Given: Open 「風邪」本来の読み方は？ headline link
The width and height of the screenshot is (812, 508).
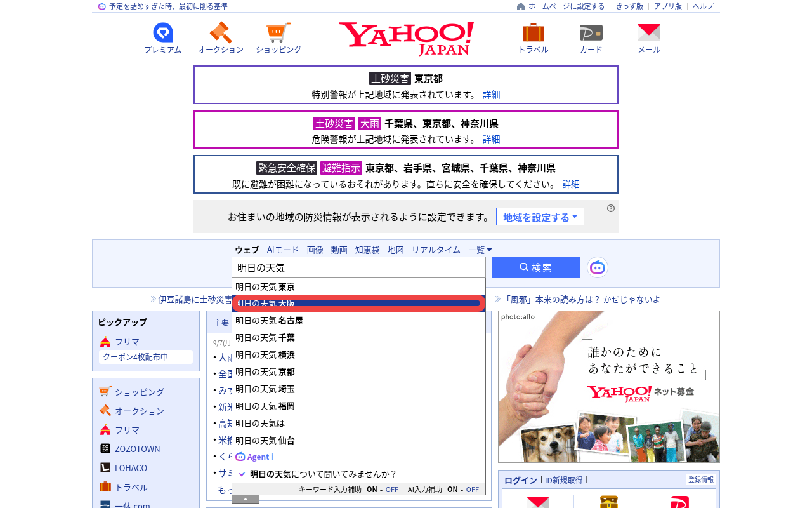Looking at the screenshot, I should tap(582, 299).
